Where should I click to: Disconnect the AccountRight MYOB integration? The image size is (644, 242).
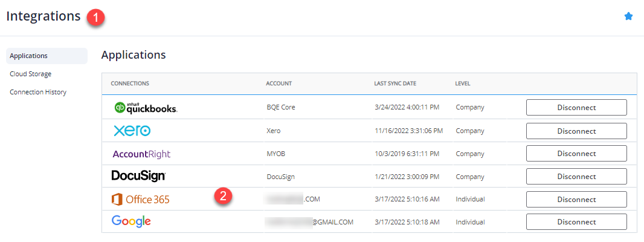[576, 154]
